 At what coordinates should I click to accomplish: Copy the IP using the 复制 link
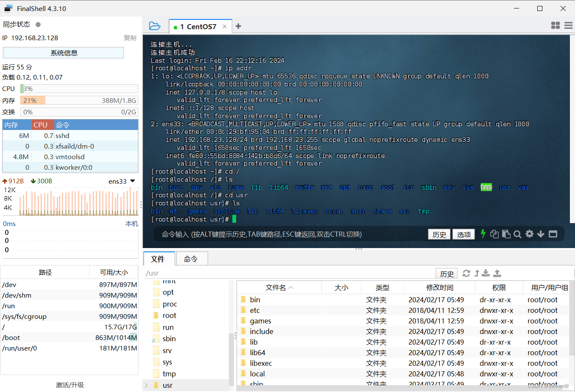click(x=130, y=38)
